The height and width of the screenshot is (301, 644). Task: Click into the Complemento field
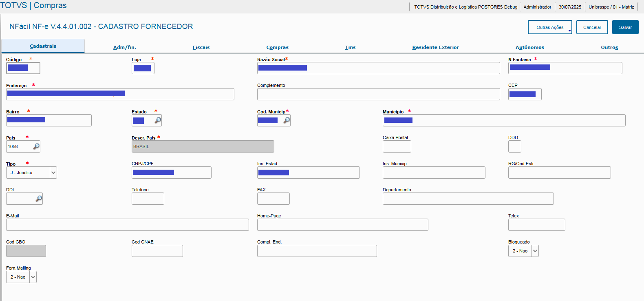(379, 94)
